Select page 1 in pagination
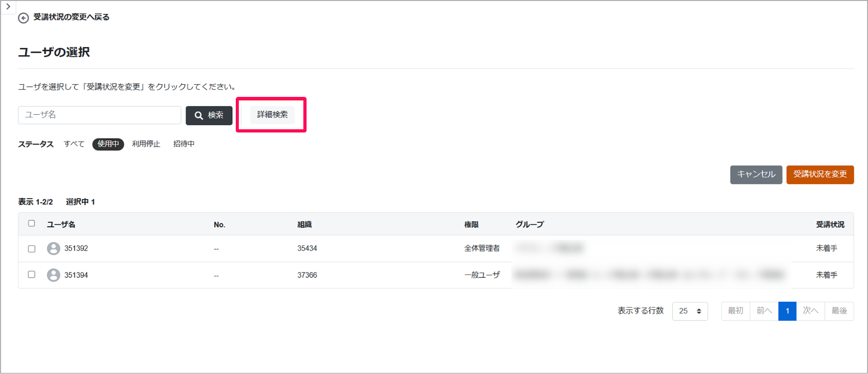The height and width of the screenshot is (374, 868). (x=787, y=311)
